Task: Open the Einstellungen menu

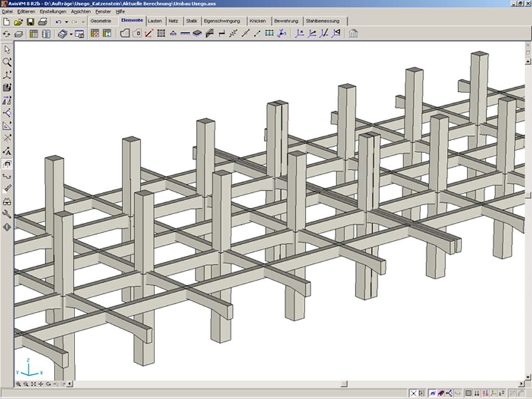Action: point(53,11)
